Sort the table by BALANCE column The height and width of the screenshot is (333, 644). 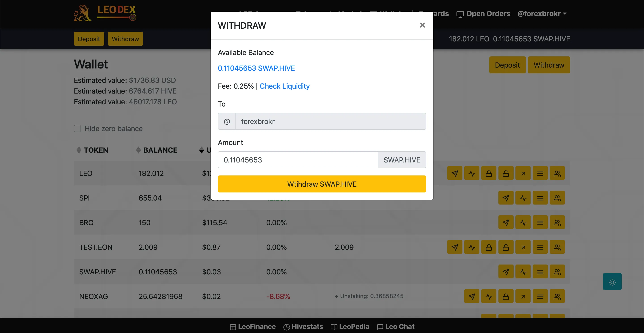157,150
